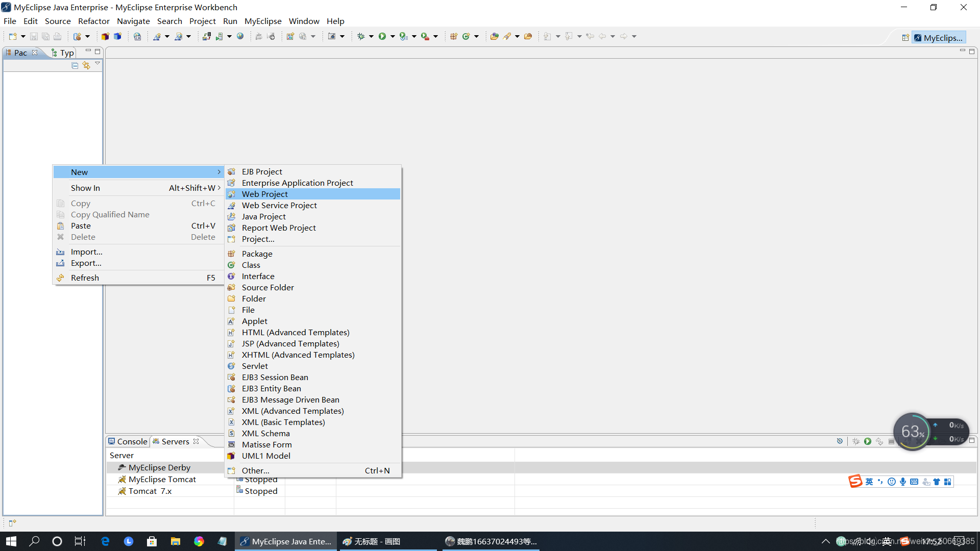
Task: Click the Open Perspective icon
Action: (x=905, y=38)
